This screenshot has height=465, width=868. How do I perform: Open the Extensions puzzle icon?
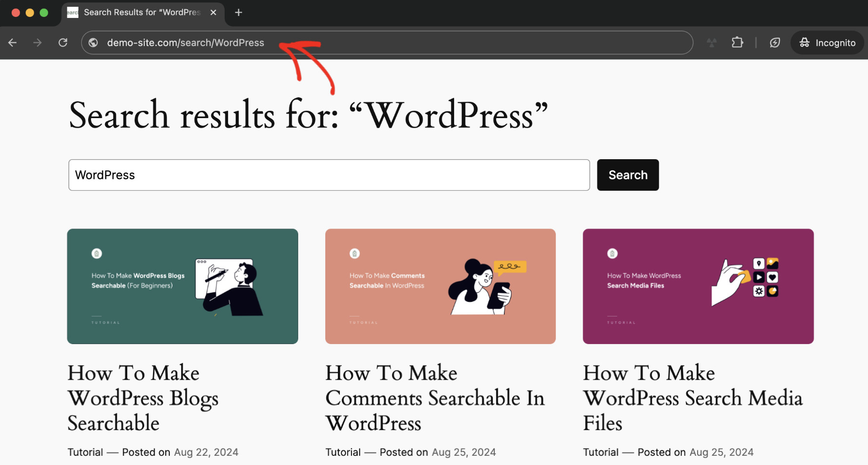737,43
